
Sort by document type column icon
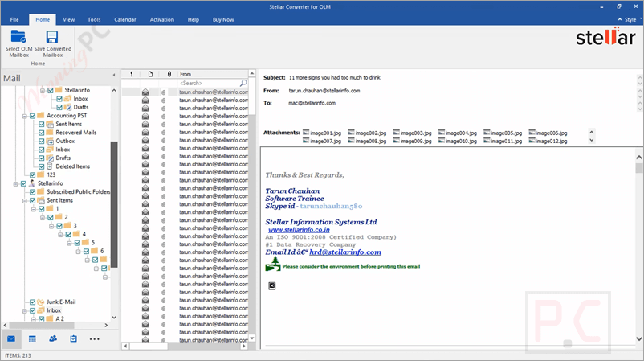point(150,74)
